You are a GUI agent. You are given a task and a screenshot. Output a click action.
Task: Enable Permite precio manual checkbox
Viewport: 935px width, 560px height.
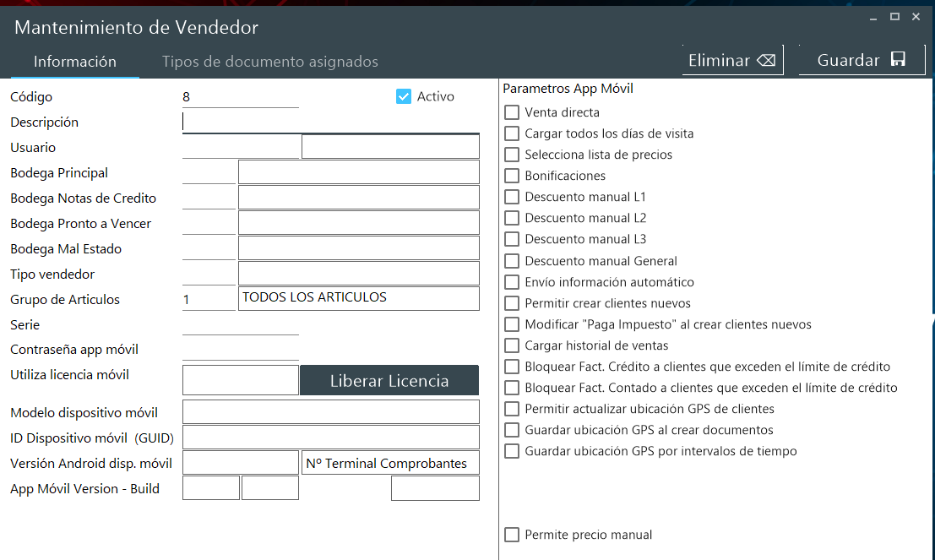pyautogui.click(x=512, y=535)
